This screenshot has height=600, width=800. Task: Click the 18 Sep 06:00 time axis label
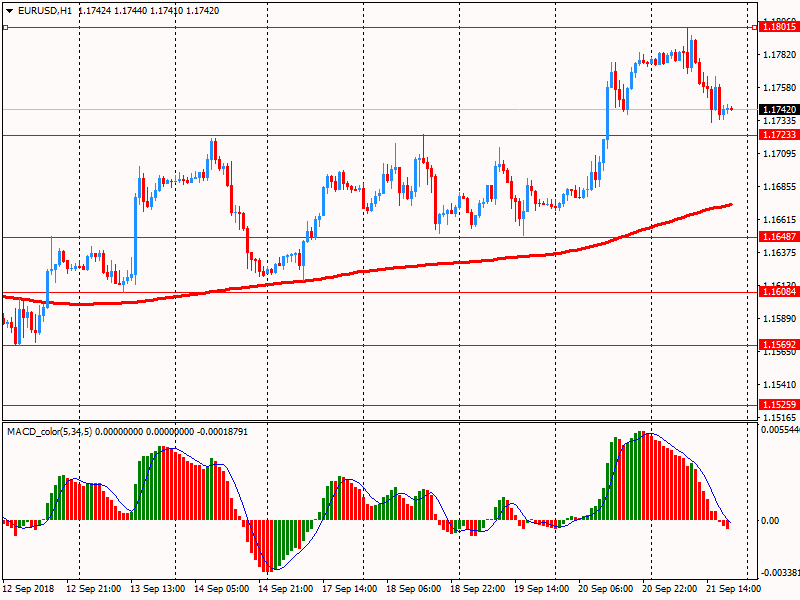coord(413,589)
